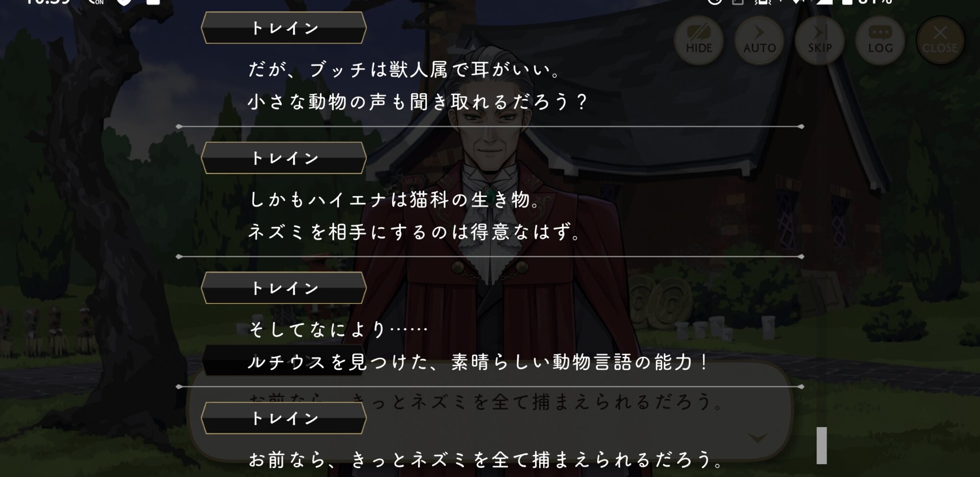Tap the SKIP icon button

pyautogui.click(x=819, y=40)
